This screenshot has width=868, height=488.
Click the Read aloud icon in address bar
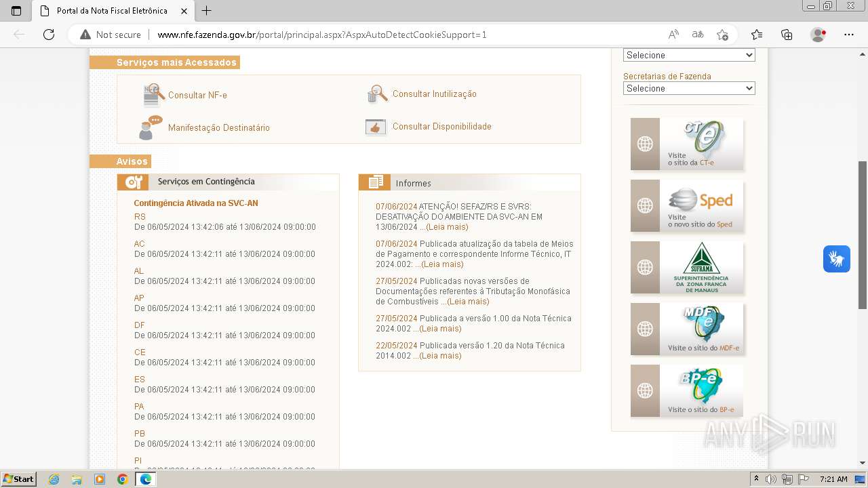point(673,35)
